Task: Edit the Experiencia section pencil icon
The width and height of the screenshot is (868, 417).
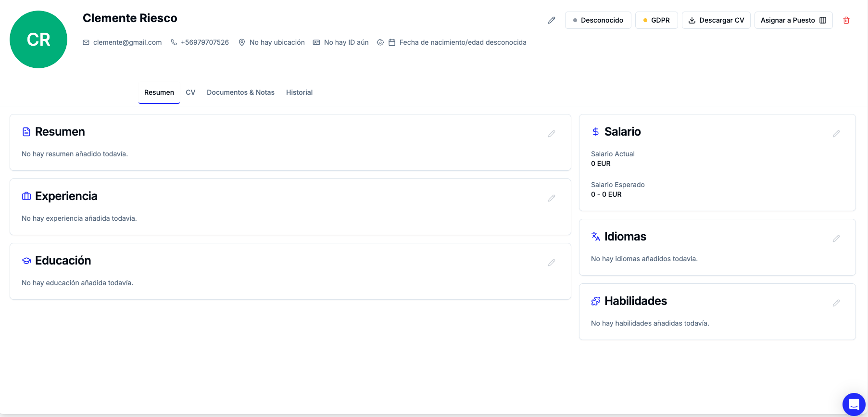Action: click(552, 198)
